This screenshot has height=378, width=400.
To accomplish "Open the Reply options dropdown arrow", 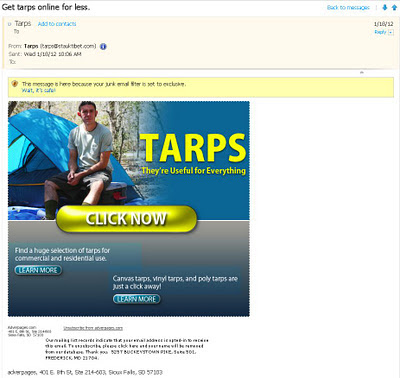I will pyautogui.click(x=391, y=32).
